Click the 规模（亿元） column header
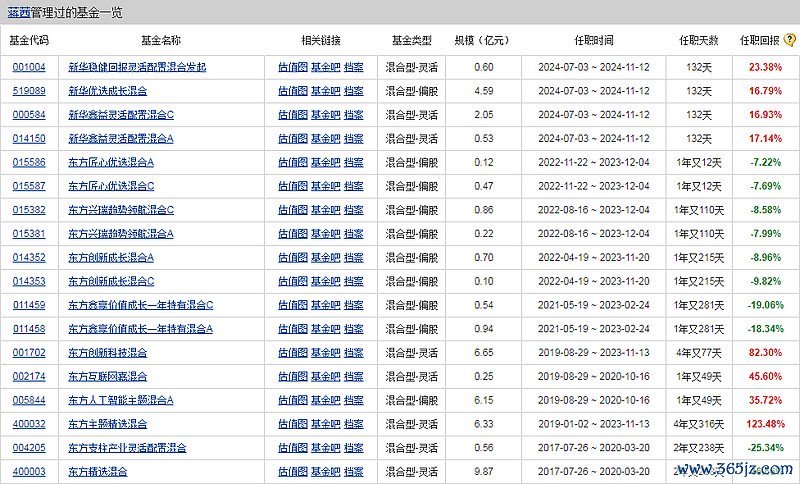Viewport: 800px width, 484px height. coord(482,40)
